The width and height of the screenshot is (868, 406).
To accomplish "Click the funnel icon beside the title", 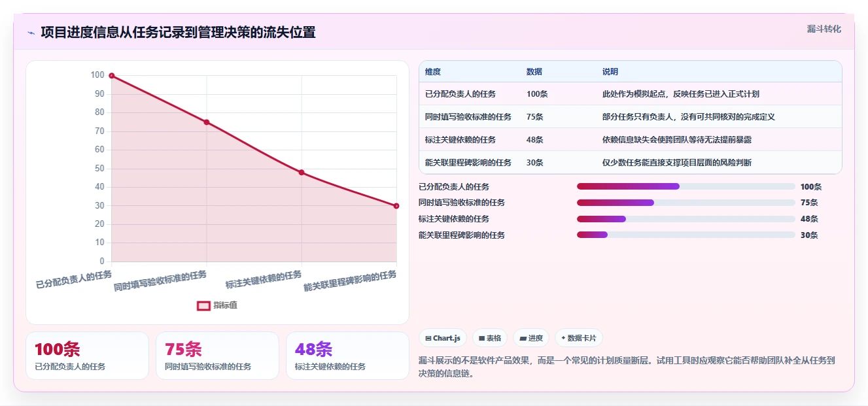I will [31, 33].
